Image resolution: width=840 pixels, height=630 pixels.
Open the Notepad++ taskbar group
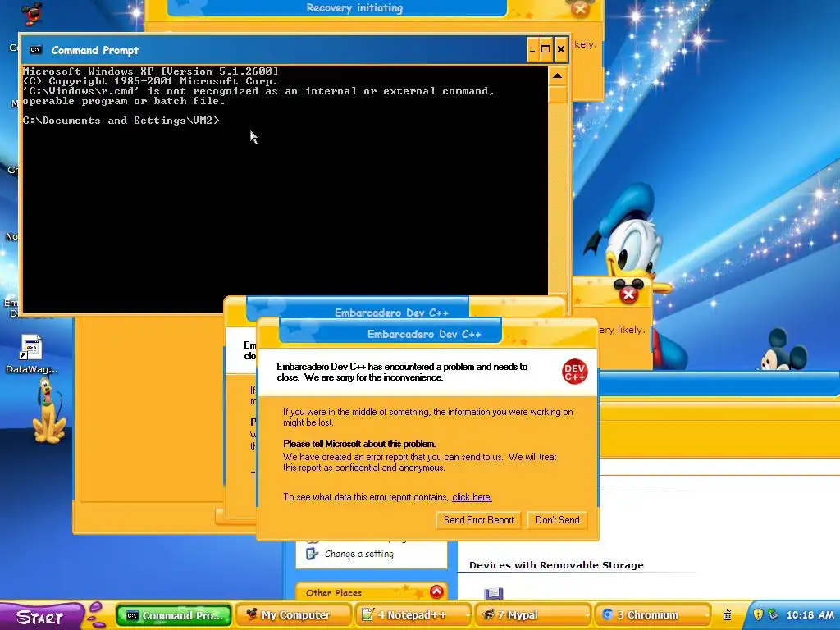(413, 615)
